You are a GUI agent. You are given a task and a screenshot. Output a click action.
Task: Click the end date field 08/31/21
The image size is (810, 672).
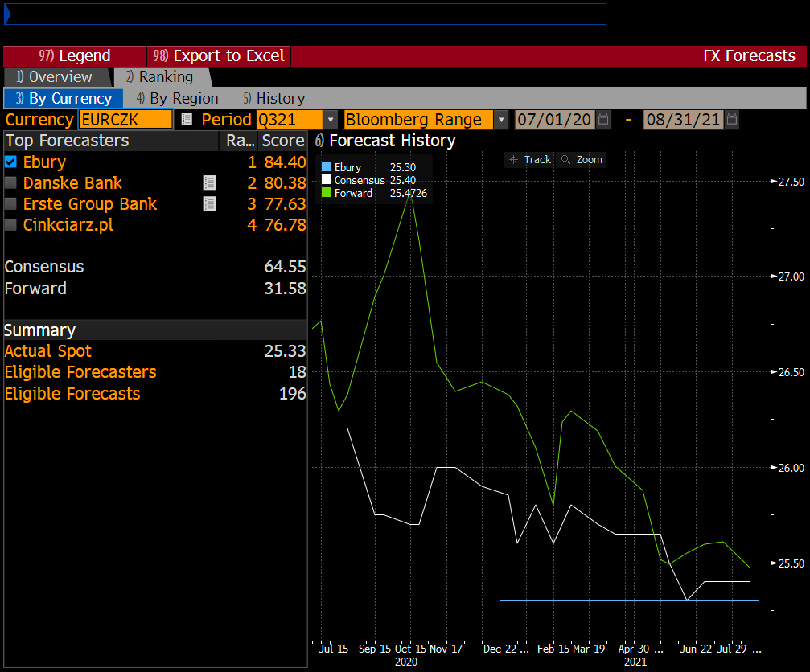pyautogui.click(x=683, y=120)
